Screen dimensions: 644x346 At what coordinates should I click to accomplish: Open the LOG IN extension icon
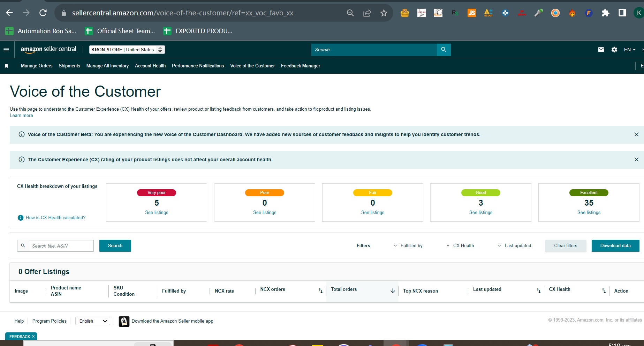tap(422, 13)
